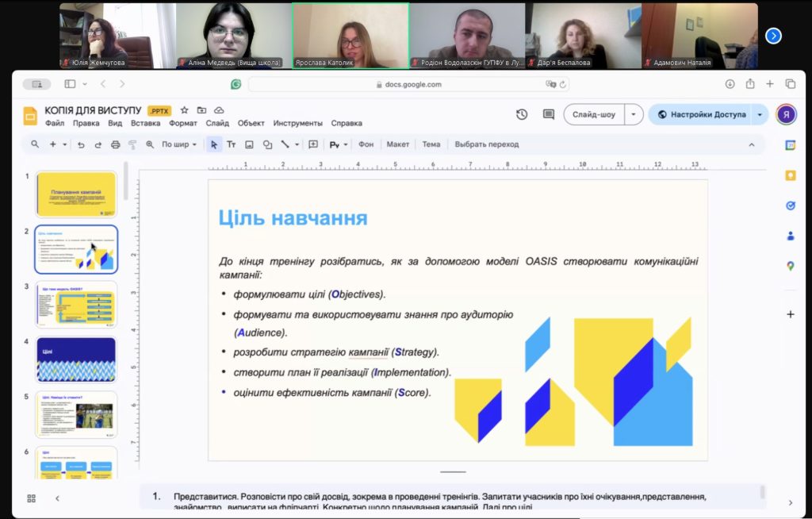
Task: Open the shape insertion tool
Action: [267, 144]
